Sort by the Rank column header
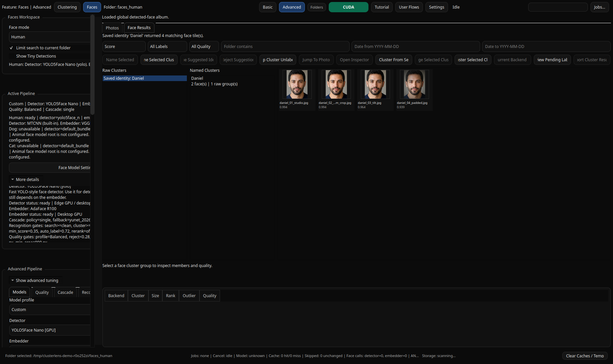The width and height of the screenshot is (613, 364). click(x=171, y=296)
